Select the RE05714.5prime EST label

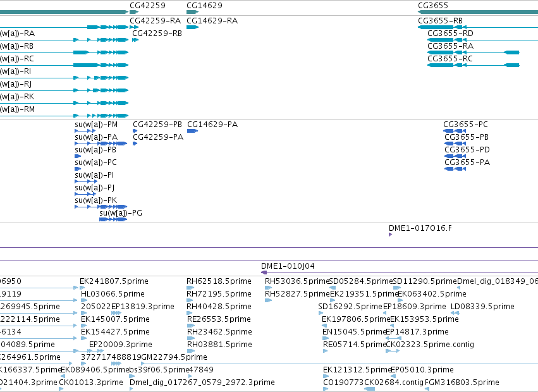point(355,345)
